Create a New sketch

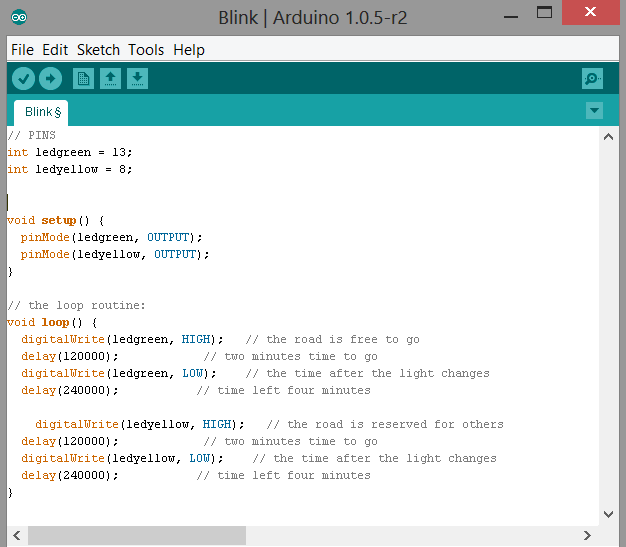pos(83,78)
